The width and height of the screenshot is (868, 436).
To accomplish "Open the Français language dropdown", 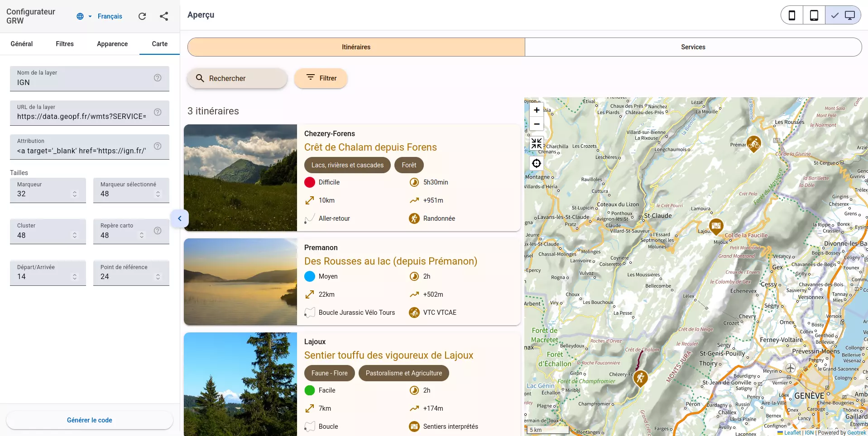I will tap(110, 16).
